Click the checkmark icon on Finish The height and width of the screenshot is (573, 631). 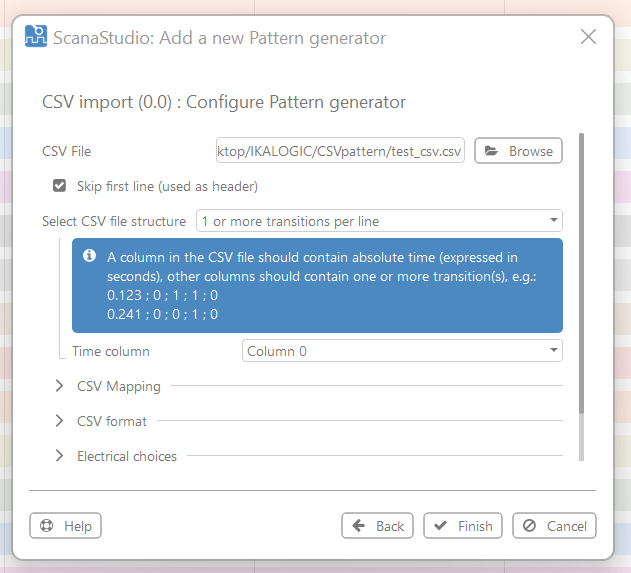tap(441, 526)
